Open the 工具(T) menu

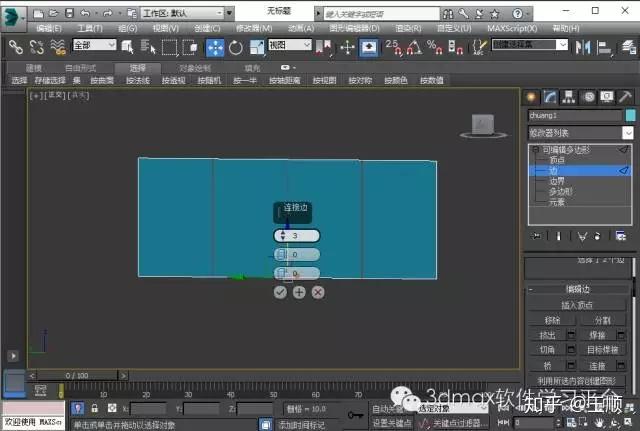pos(90,28)
